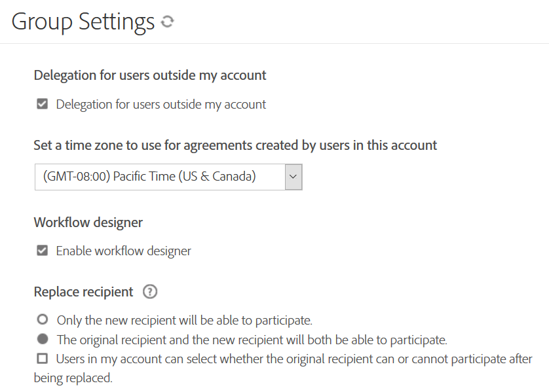Click the 'Set a time zone' heading
Screen dimensions: 549x392
click(235, 145)
